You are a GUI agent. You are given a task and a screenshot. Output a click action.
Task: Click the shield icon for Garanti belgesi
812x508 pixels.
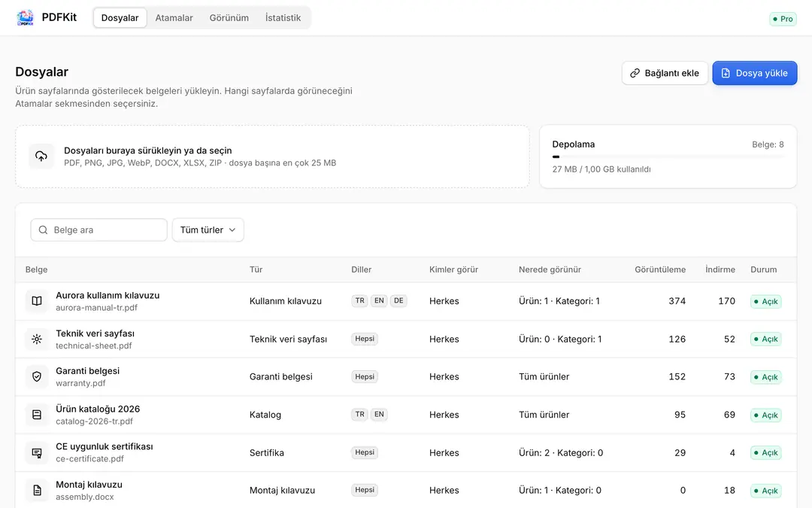(37, 377)
